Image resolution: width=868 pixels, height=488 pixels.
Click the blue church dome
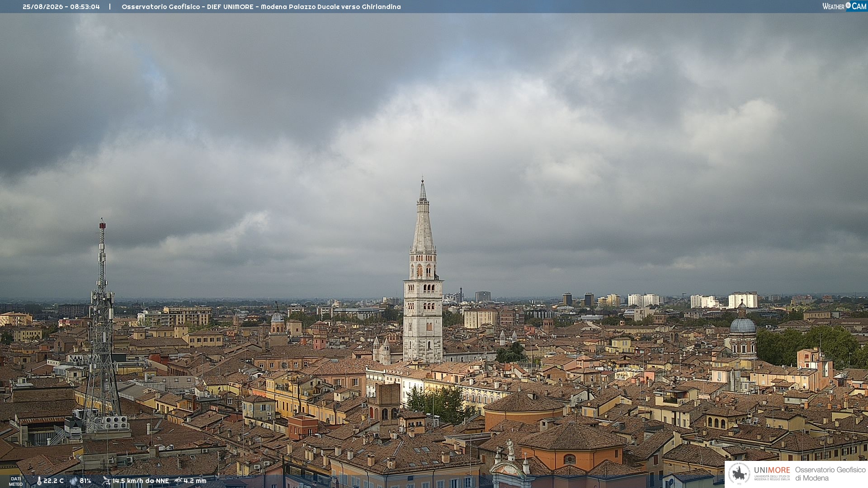pos(743,325)
